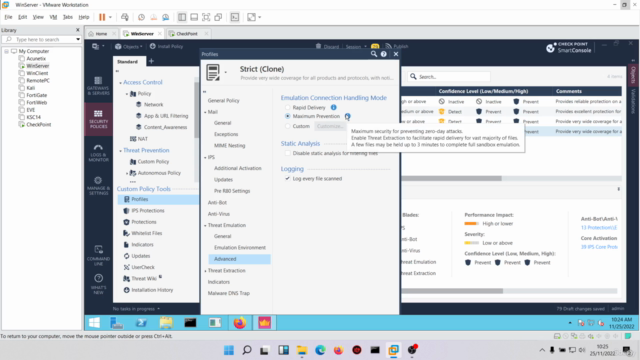Toggle Kali VM checkbox in Library

(22, 88)
